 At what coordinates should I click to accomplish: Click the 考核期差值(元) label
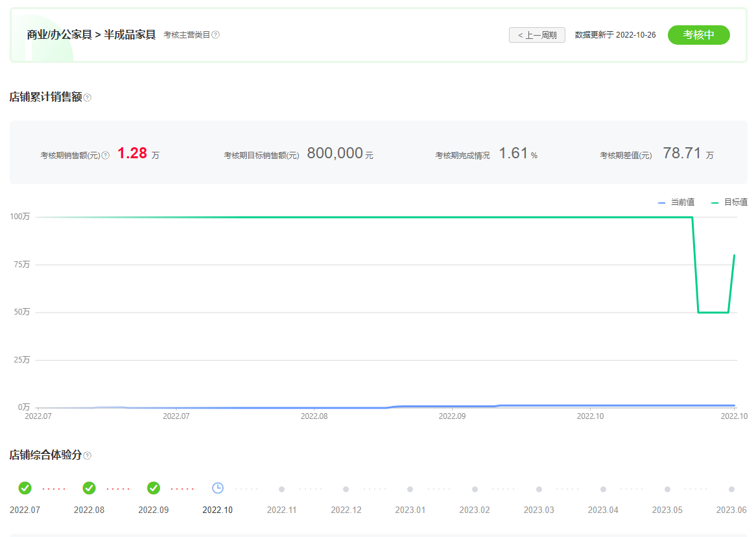point(626,156)
